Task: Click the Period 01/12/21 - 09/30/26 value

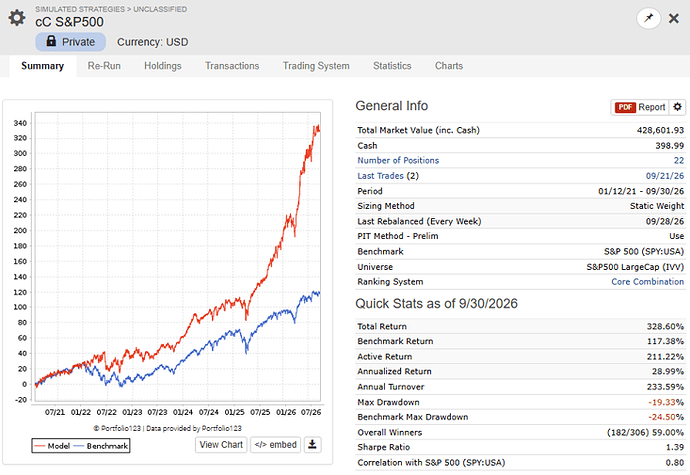Action: coord(641,191)
